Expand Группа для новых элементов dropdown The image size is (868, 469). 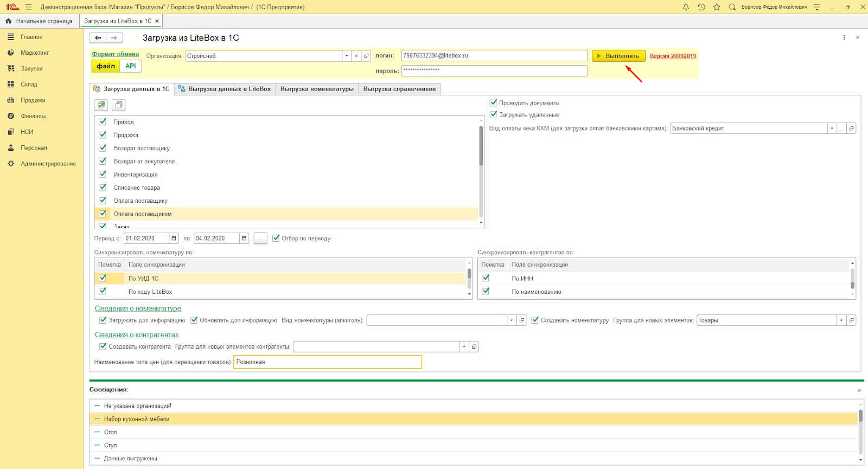click(841, 320)
